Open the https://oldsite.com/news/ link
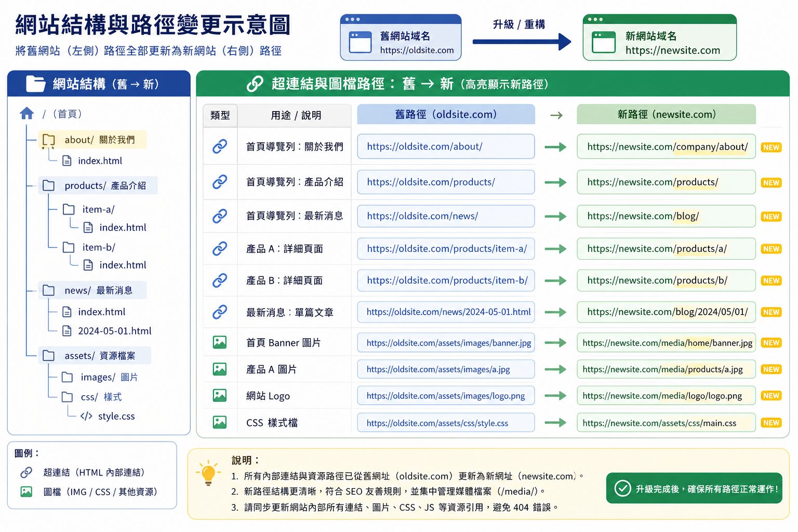Screen dimensions: 798x532 coord(446,216)
